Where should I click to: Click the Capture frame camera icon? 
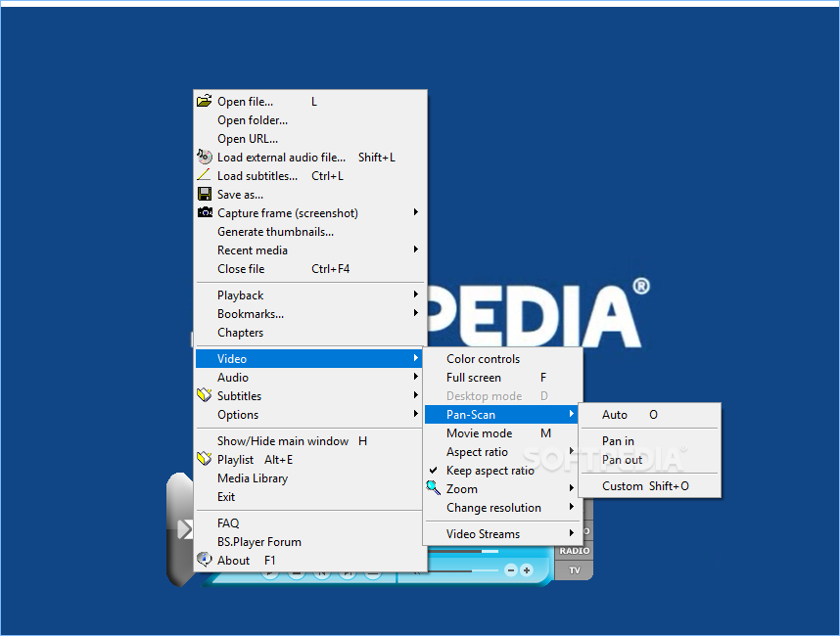coord(205,212)
